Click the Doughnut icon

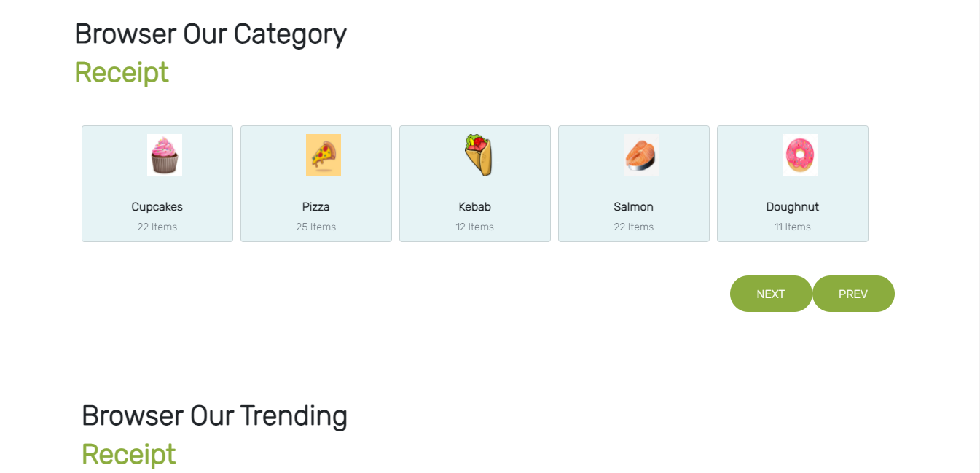click(x=800, y=155)
